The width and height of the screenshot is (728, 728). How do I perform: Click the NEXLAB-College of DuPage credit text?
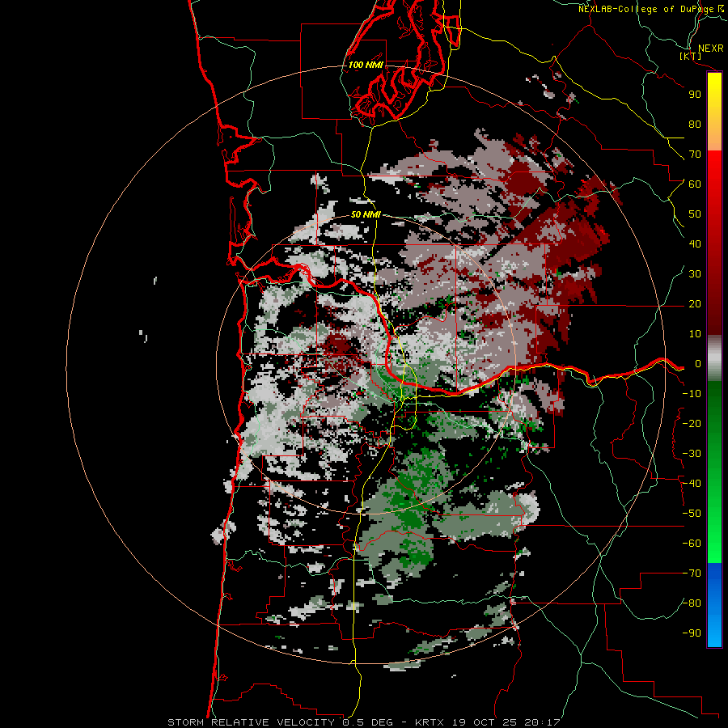651,9
